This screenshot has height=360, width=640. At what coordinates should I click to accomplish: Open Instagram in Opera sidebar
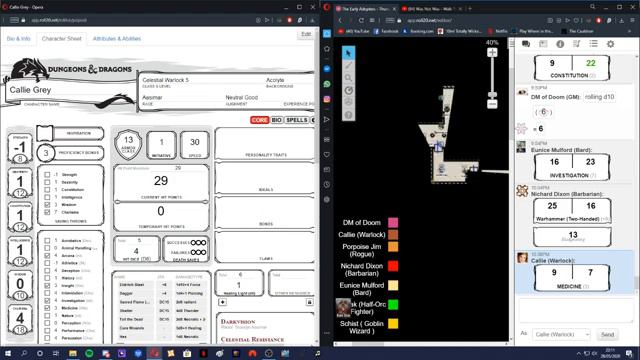[x=327, y=99]
